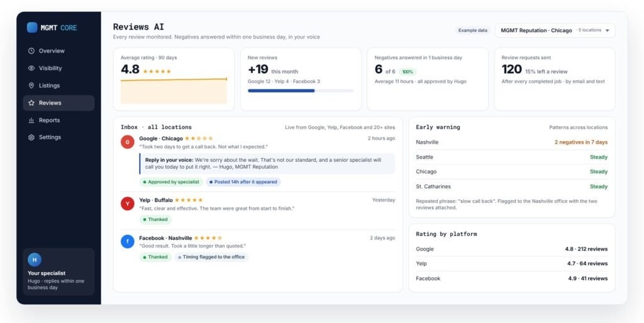Open the Reports section
The image size is (644, 323).
click(x=58, y=120)
